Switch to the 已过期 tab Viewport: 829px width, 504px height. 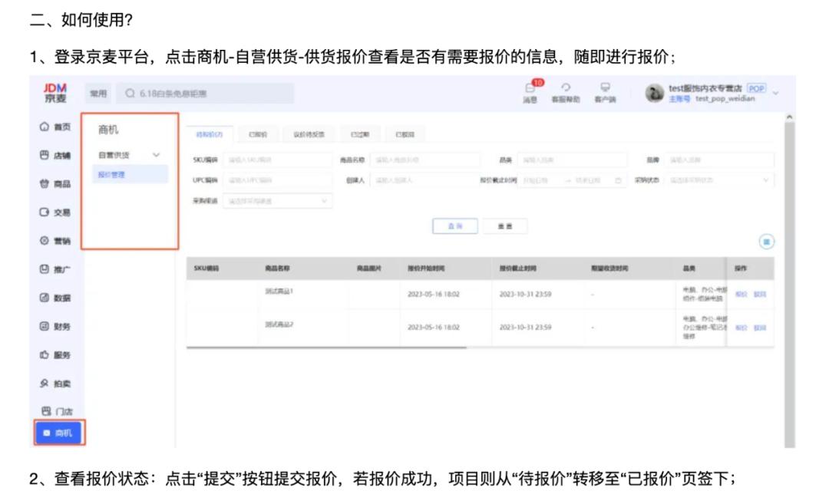359,133
